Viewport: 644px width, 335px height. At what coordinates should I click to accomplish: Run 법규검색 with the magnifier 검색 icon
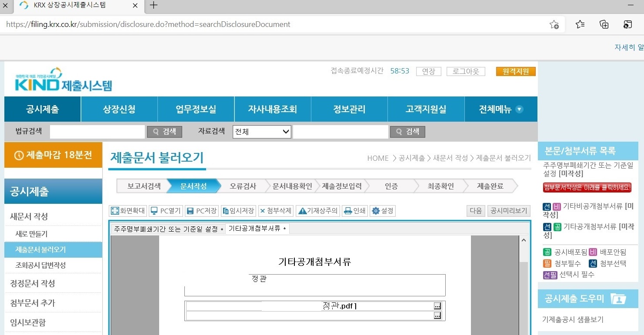click(164, 131)
